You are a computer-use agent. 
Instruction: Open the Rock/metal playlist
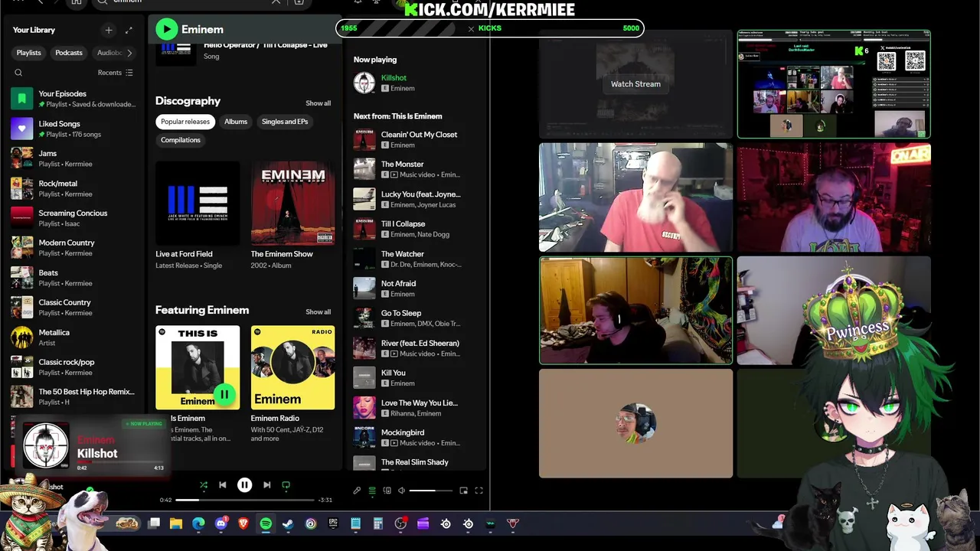point(73,187)
